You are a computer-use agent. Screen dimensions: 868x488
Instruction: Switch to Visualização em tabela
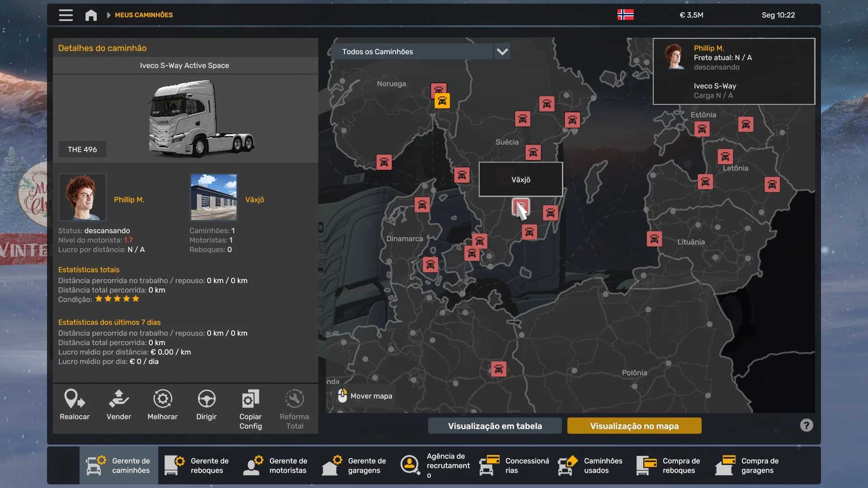pos(495,426)
